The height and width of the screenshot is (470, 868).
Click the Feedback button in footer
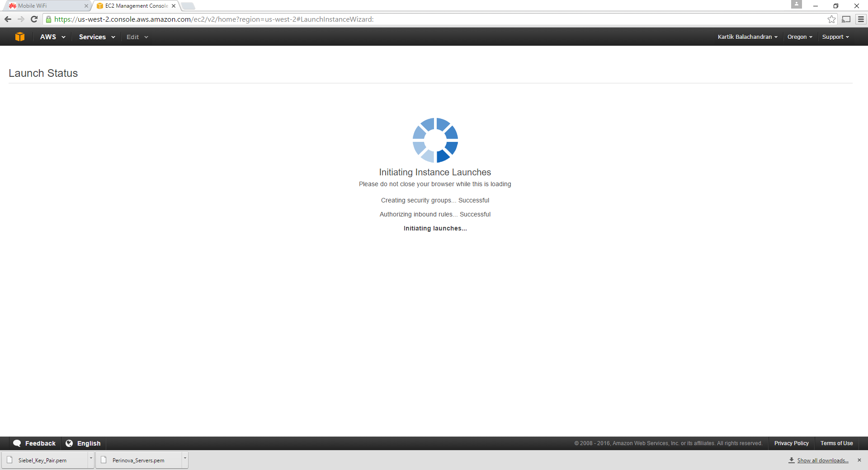tap(34, 443)
